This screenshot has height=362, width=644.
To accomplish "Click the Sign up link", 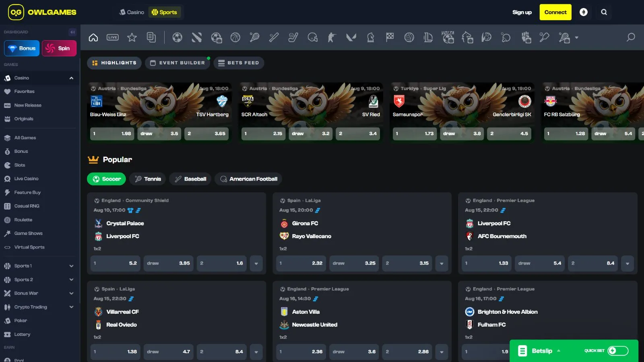I will 522,12.
